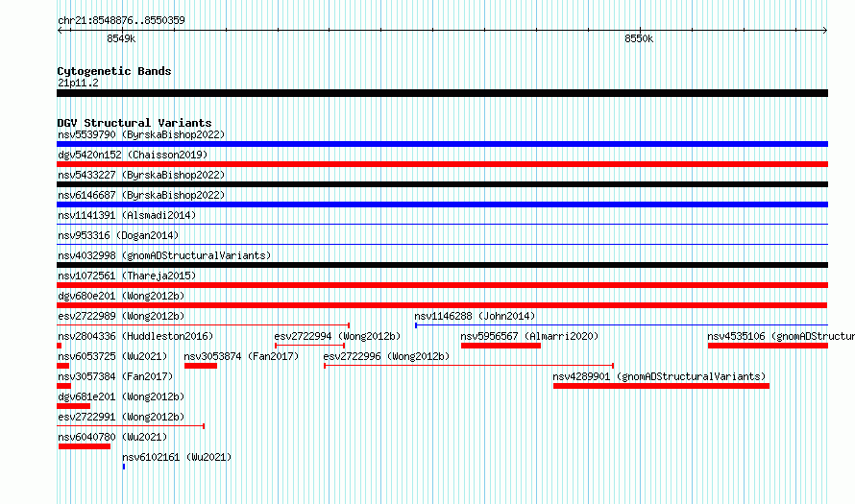Open variant nsv6053725 (Wu2021)
The image size is (855, 504).
point(112,356)
